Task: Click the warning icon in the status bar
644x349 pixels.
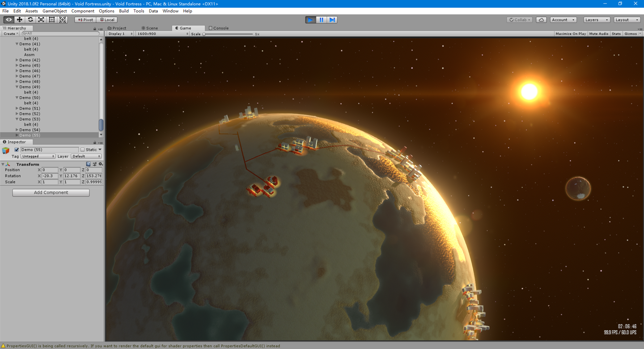Action: 3,346
